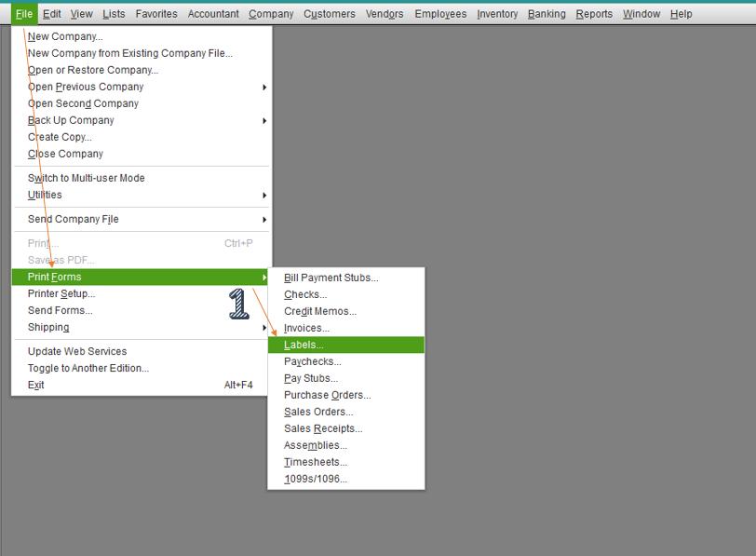Open the Employees menu
This screenshot has height=556, width=756.
440,14
